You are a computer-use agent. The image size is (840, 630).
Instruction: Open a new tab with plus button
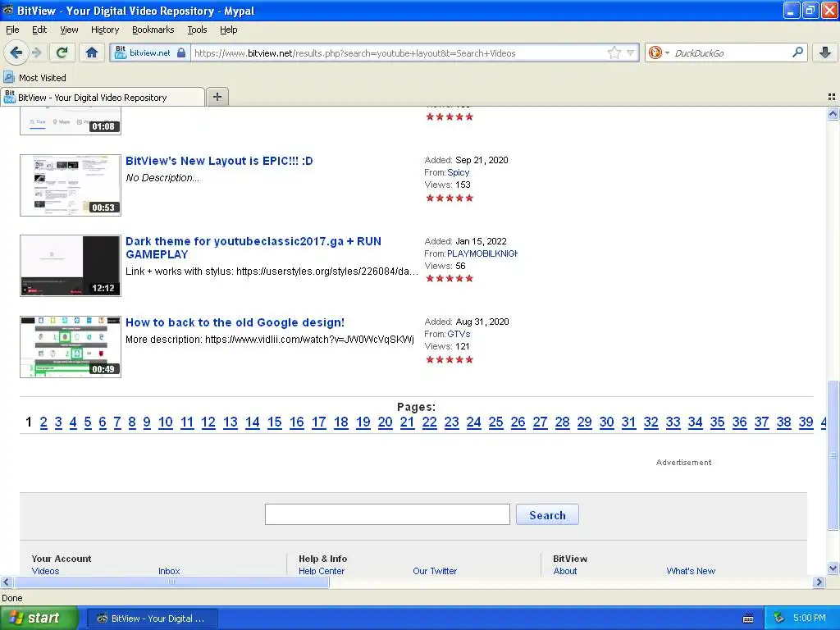click(x=217, y=97)
